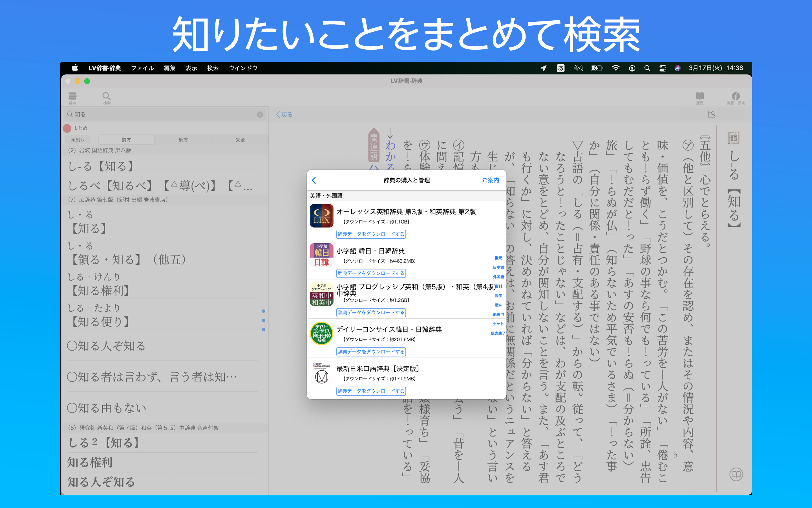Click the open-book icon at bottom right
This screenshot has height=508, width=812.
(x=736, y=474)
